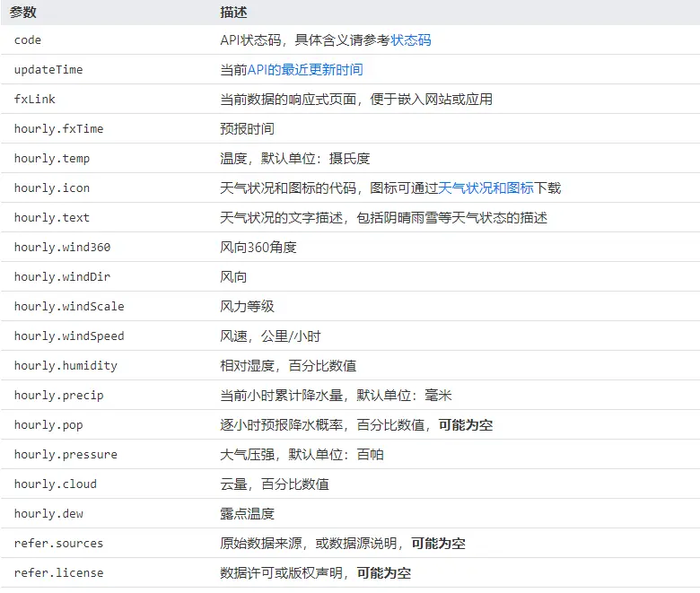Select the hourly.icon parameter cell

pos(52,187)
